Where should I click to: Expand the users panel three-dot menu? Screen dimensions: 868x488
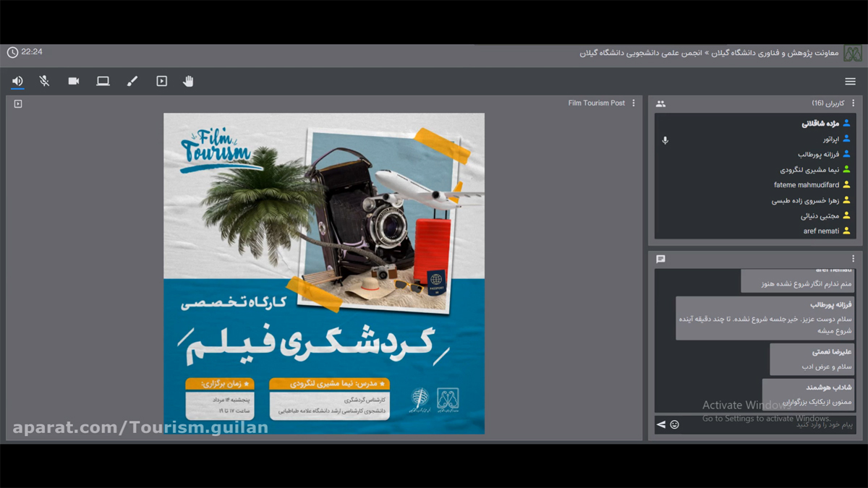click(853, 103)
